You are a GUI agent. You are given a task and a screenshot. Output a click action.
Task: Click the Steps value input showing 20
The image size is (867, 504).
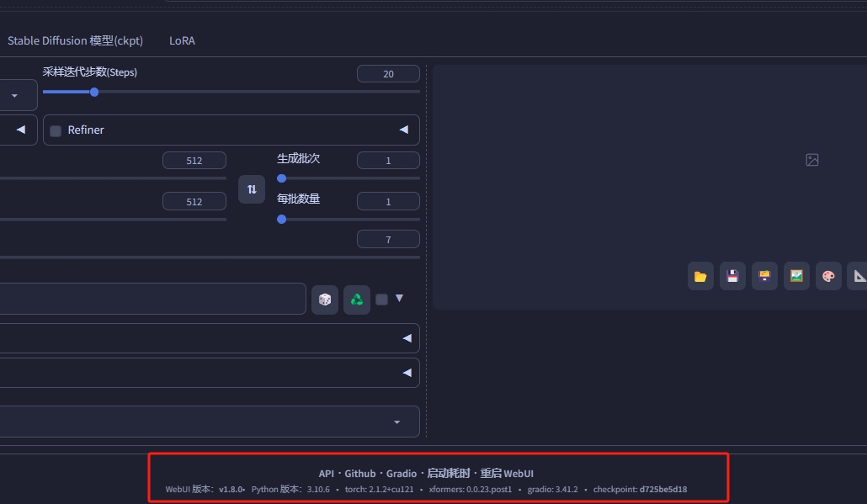pos(388,73)
